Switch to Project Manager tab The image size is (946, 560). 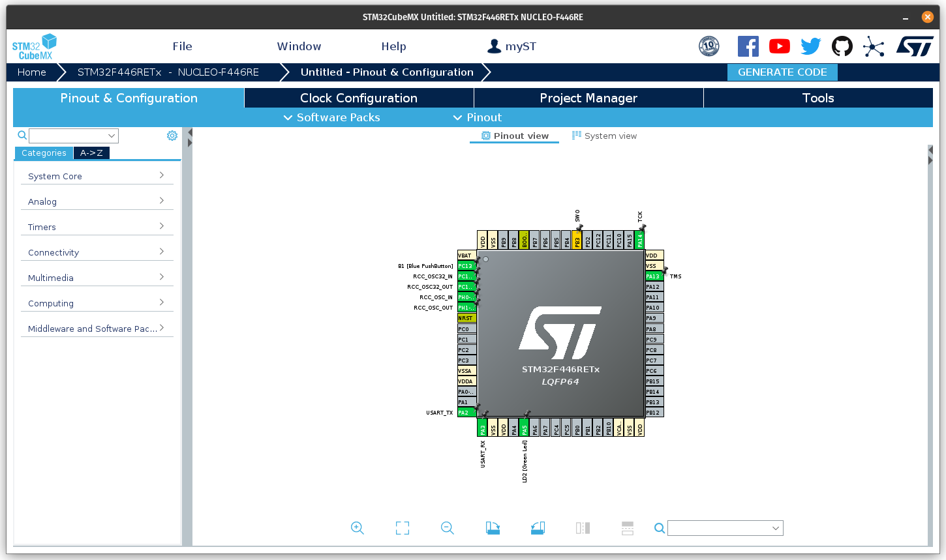[588, 98]
